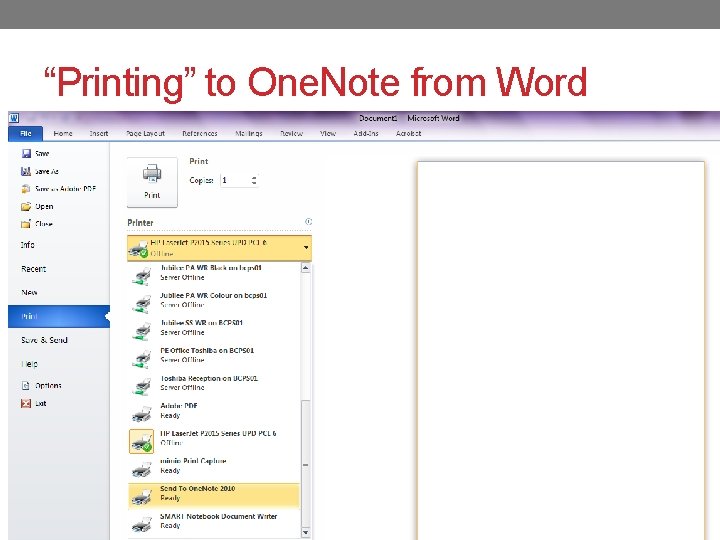The height and width of the screenshot is (540, 720).
Task: Open the Add-Ins tab
Action: coord(366,133)
